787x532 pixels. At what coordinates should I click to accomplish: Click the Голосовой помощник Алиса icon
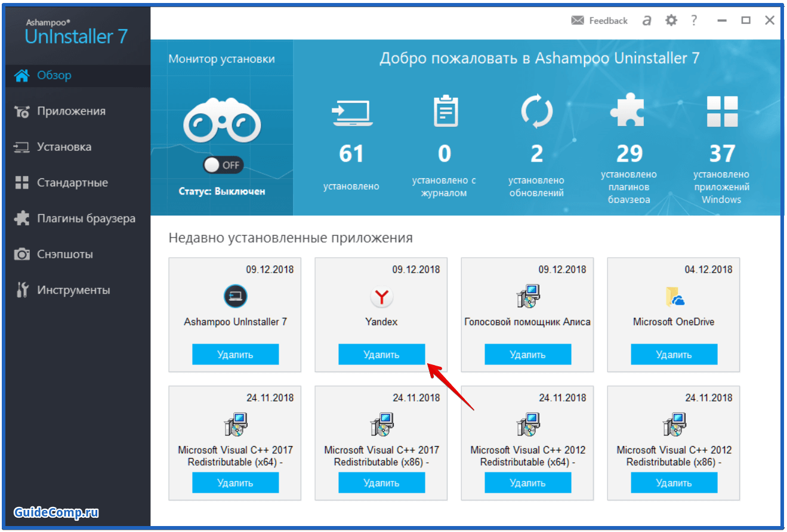527,296
